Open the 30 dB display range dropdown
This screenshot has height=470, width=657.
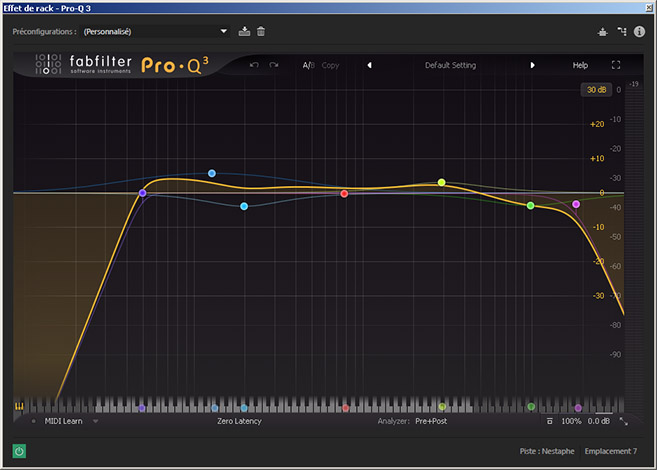(x=596, y=90)
